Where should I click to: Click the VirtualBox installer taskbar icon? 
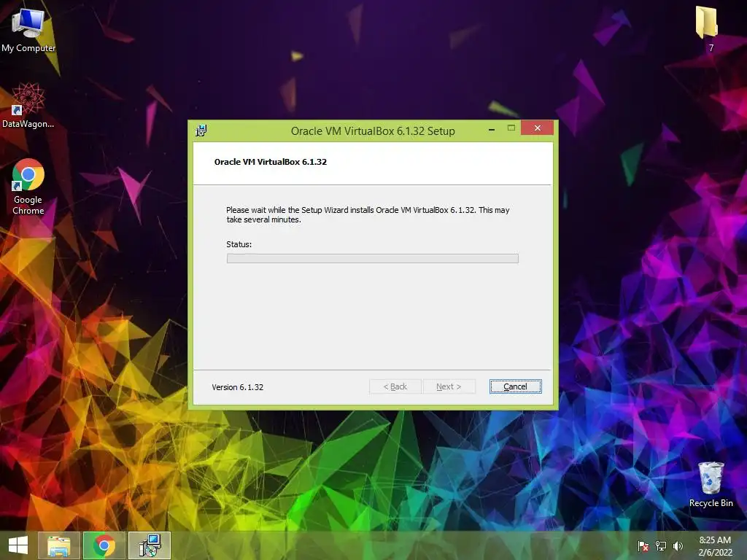pyautogui.click(x=150, y=545)
